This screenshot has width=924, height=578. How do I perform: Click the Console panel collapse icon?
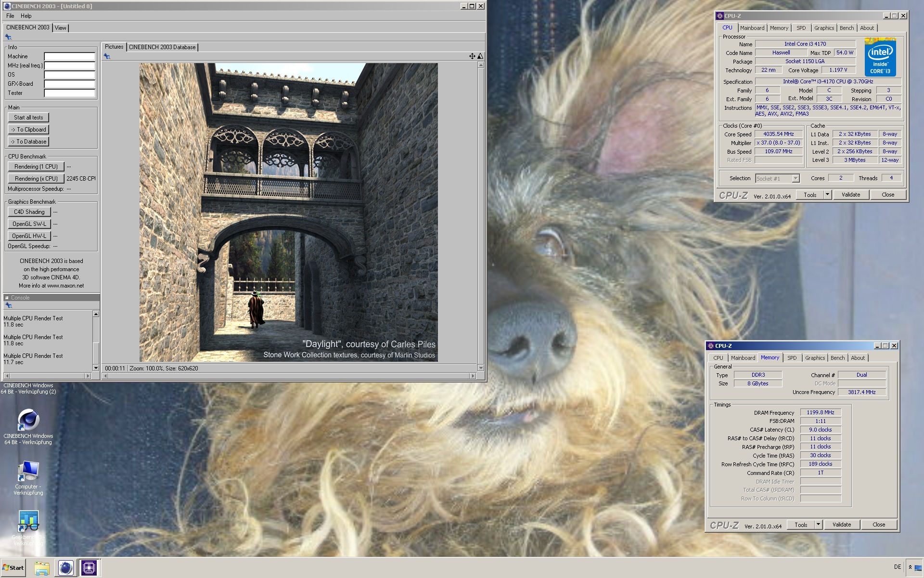(7, 298)
